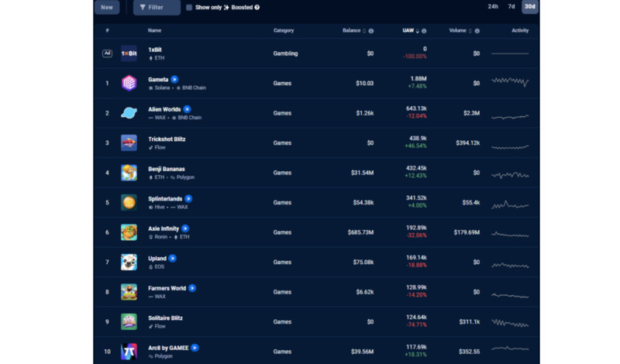Open the Alien Worlds name link
This screenshot has height=364, width=620.
click(x=164, y=109)
